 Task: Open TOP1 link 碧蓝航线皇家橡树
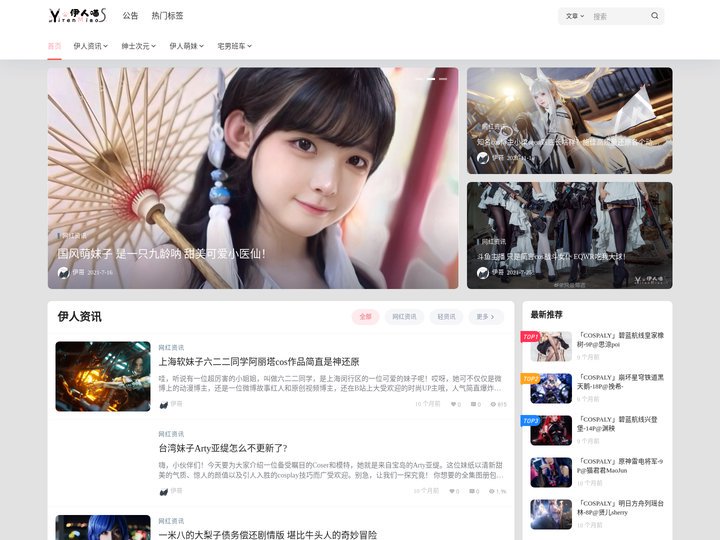(x=620, y=340)
